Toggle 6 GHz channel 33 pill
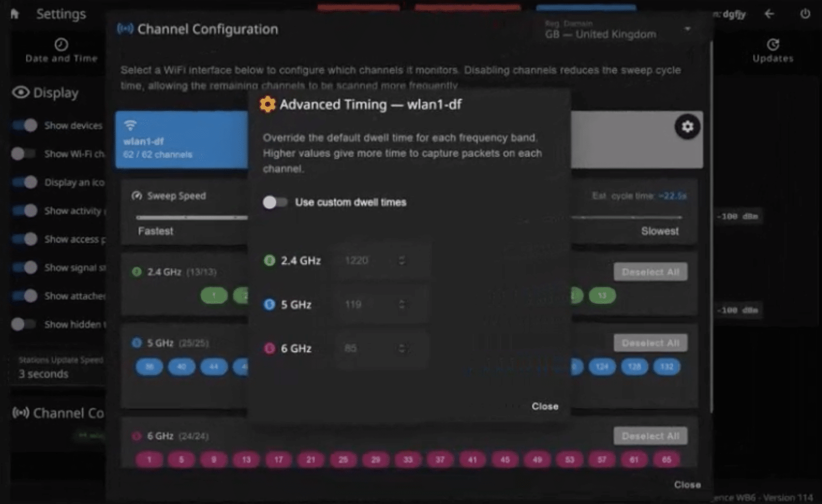The height and width of the screenshot is (504, 822). (408, 459)
